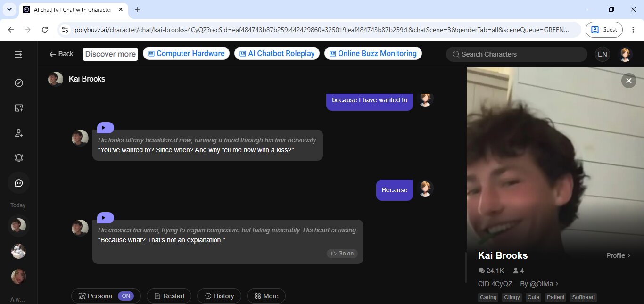Click the Kai Brooks name in chat header

87,79
